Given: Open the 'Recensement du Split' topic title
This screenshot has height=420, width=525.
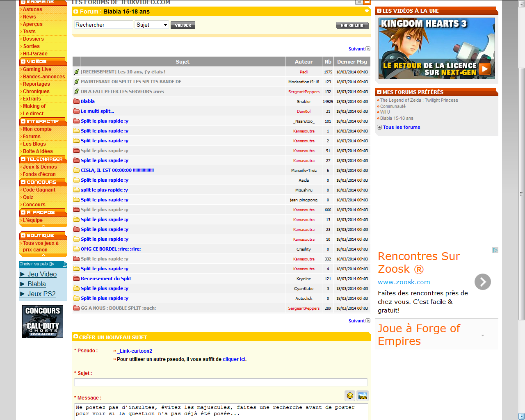Looking at the screenshot, I should click(x=106, y=278).
